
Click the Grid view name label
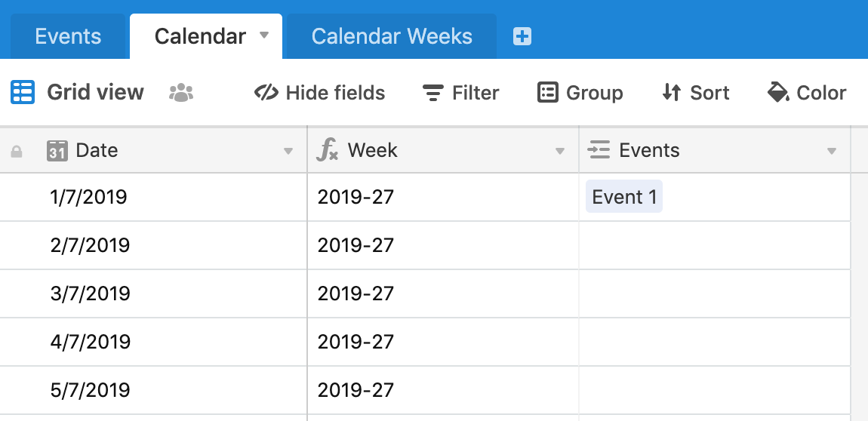coord(95,92)
